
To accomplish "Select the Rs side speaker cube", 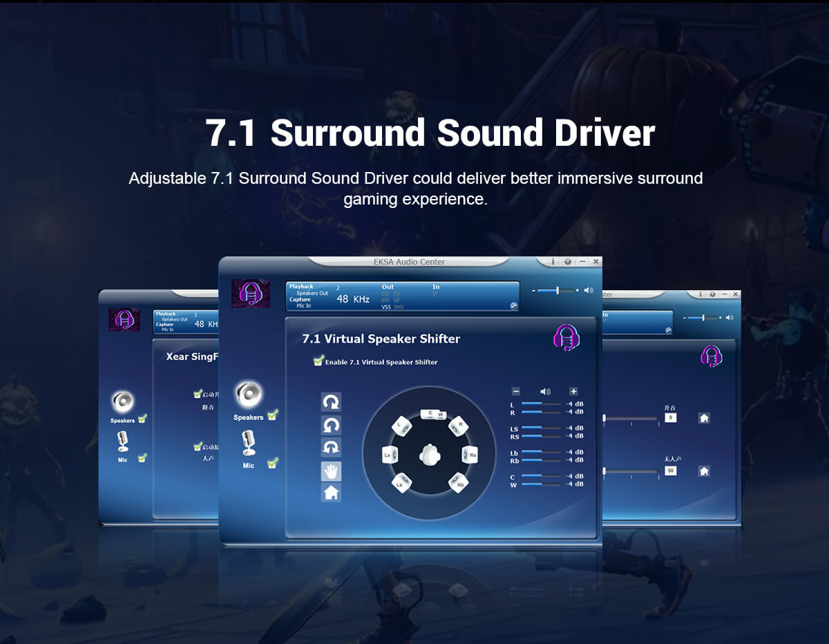I will pyautogui.click(x=470, y=455).
